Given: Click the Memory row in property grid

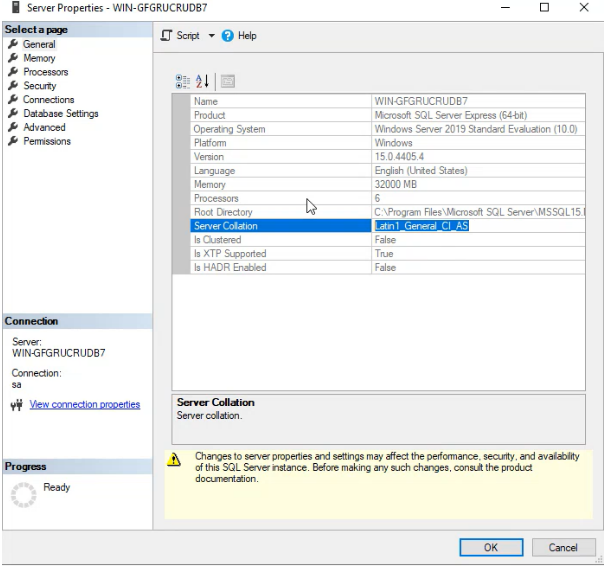Looking at the screenshot, I should pos(388,184).
